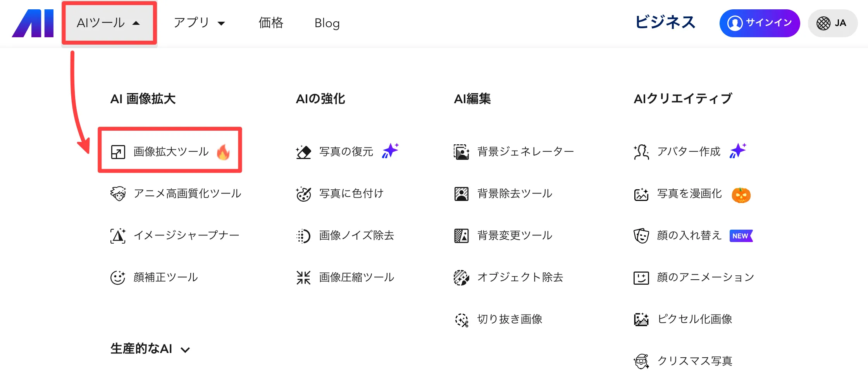
Task: Click the 画像拡大ツール upscaler icon
Action: click(x=118, y=152)
